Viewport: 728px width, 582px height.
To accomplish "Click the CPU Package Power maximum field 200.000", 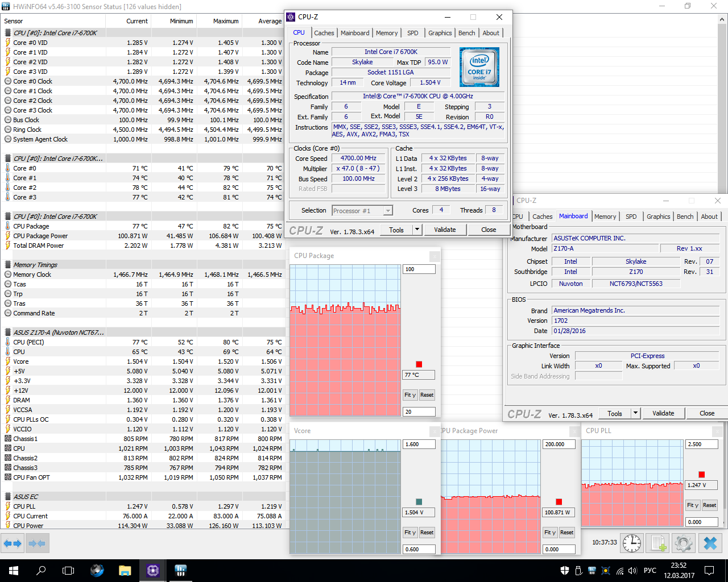I will click(559, 444).
